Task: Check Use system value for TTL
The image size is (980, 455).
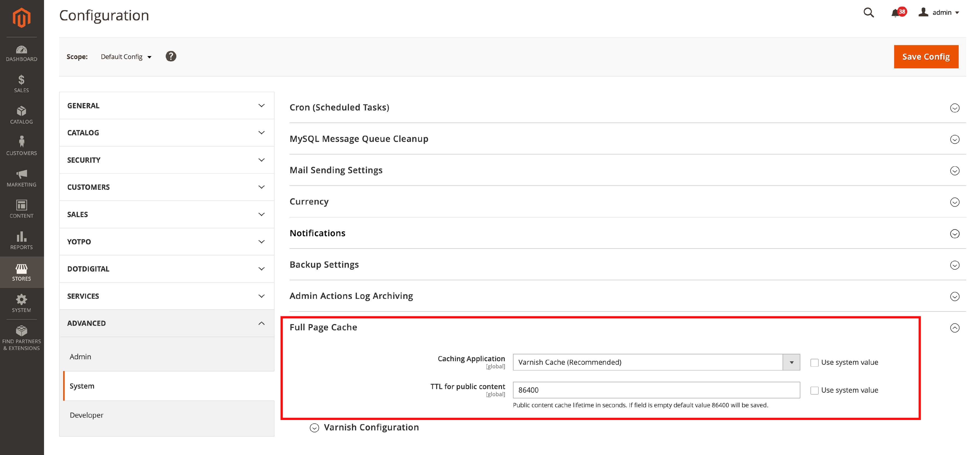Action: 815,390
